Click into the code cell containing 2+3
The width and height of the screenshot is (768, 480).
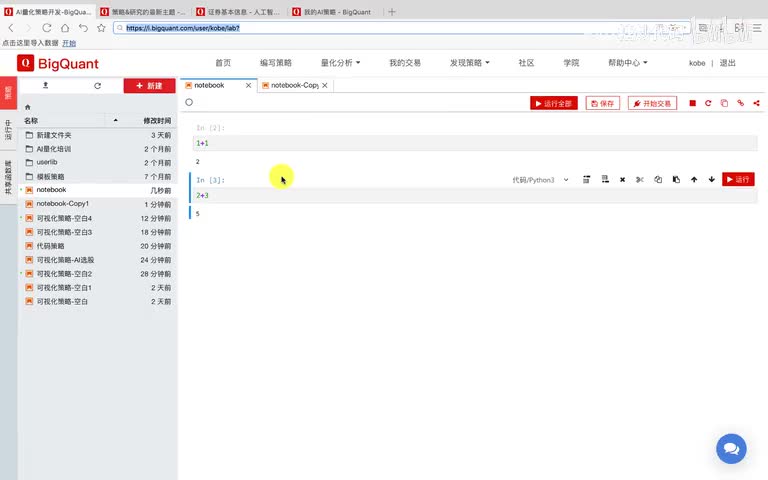475,195
